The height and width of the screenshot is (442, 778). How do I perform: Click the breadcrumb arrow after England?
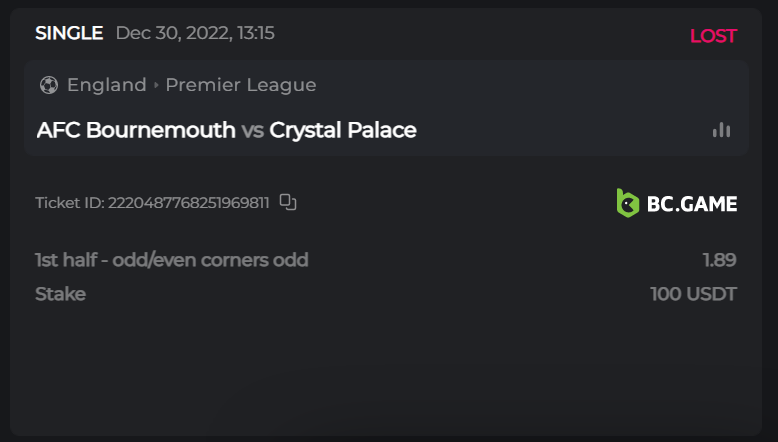tap(156, 85)
